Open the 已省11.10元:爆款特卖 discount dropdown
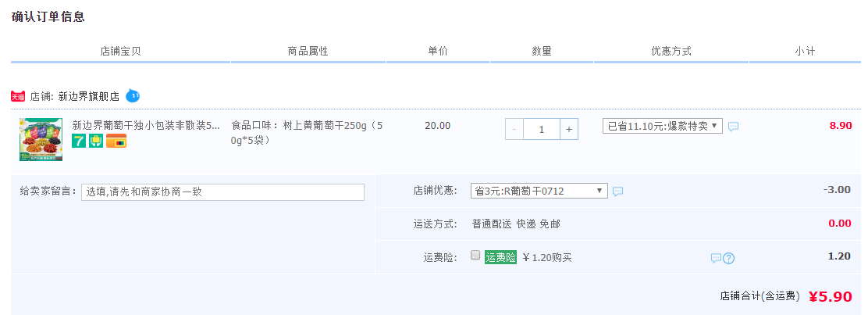Screen dimensions: 868x315 point(663,126)
